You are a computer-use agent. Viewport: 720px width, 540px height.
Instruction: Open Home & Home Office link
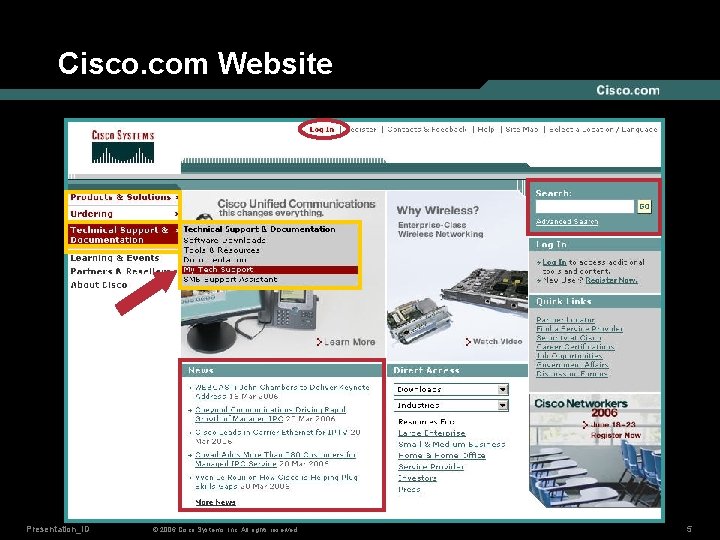tap(442, 456)
